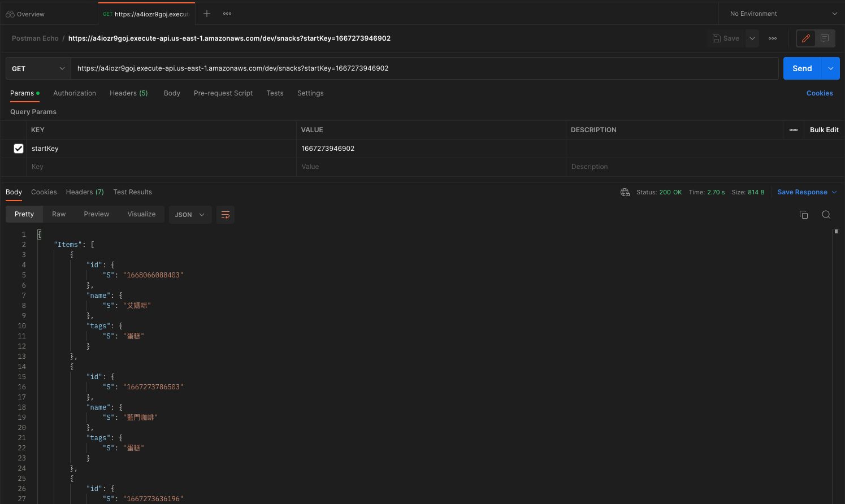Image resolution: width=845 pixels, height=504 pixels.
Task: Select the Visualize view
Action: click(x=141, y=214)
